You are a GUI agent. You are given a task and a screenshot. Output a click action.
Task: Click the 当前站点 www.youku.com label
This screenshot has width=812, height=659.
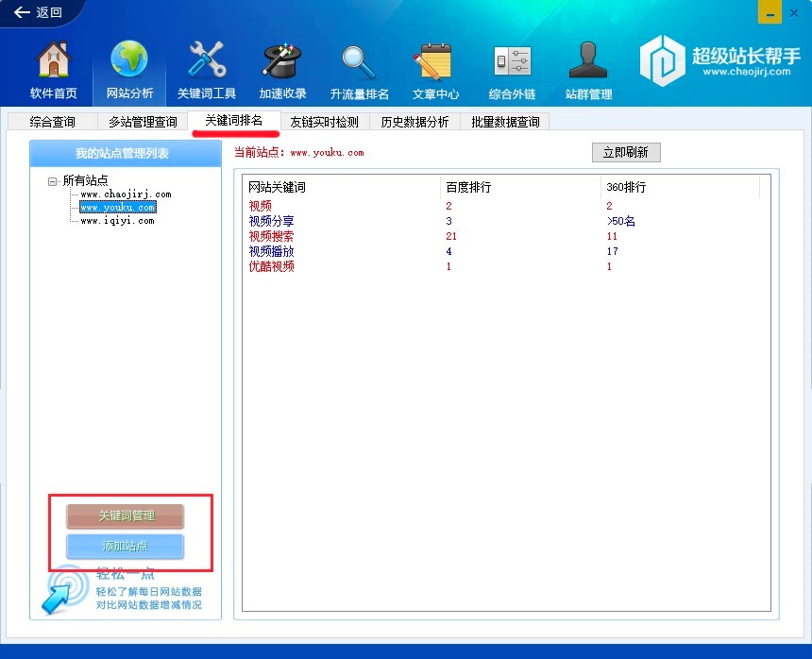pyautogui.click(x=298, y=152)
